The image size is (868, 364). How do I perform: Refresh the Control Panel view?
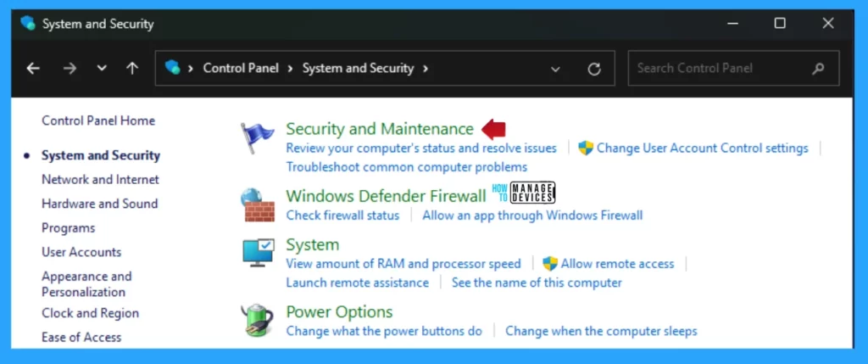[594, 69]
